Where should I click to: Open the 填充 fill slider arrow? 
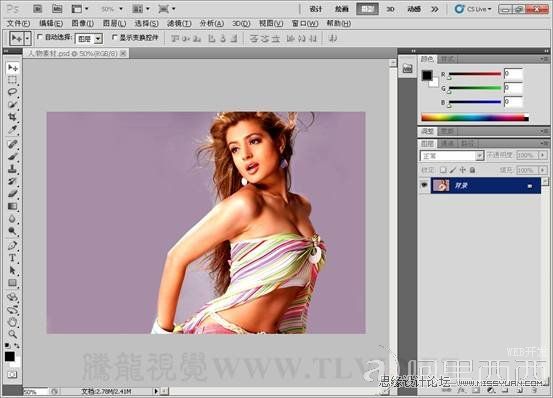click(x=543, y=170)
